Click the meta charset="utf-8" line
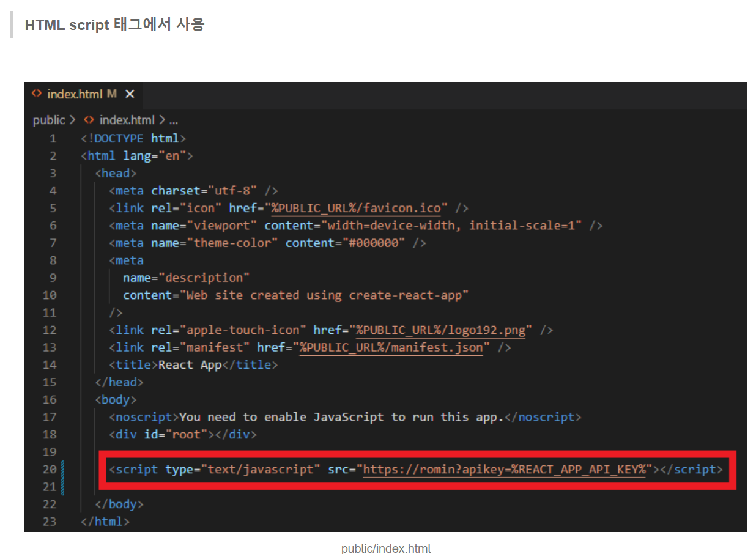 click(x=194, y=191)
